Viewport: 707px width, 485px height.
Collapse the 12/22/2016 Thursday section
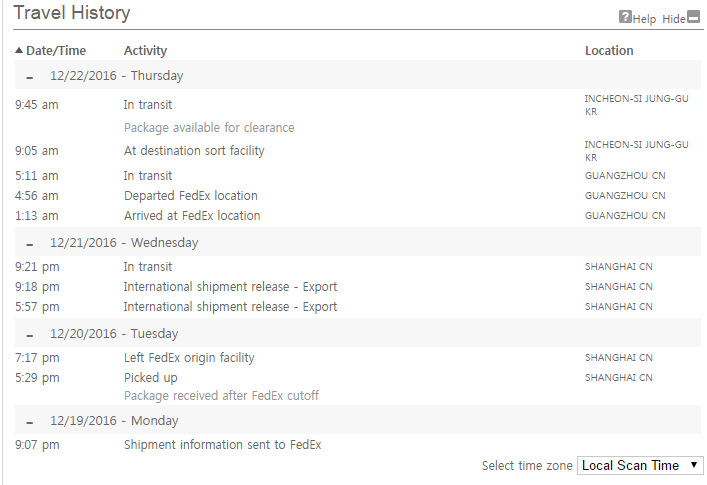coord(30,76)
